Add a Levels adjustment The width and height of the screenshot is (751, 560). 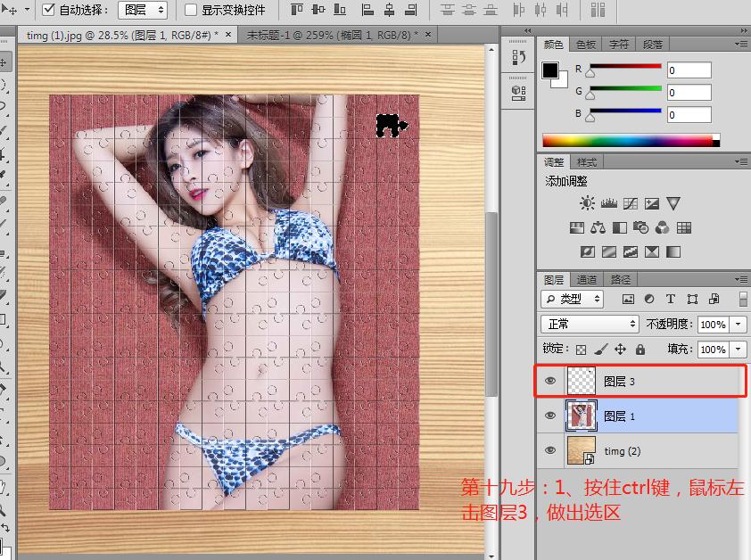click(607, 203)
